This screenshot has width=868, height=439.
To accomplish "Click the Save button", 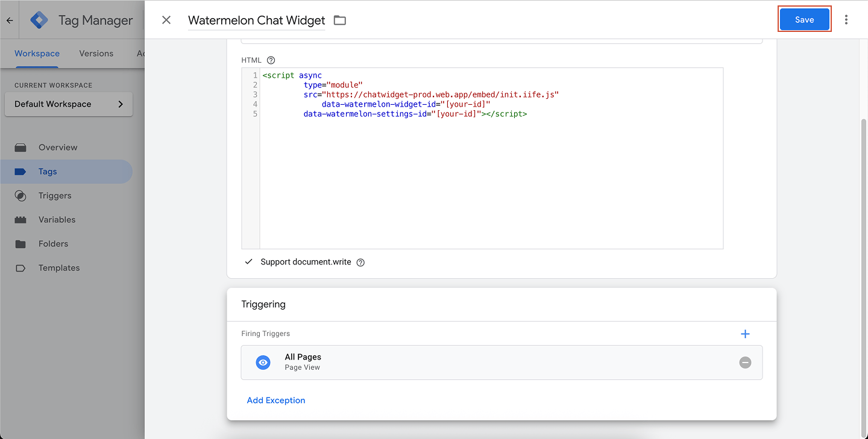I will 805,19.
